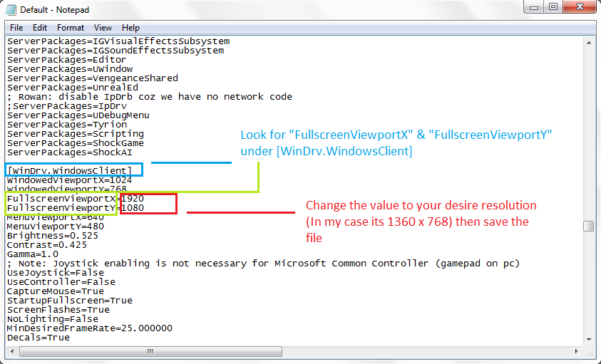Click the line ServerPackages=UDebugMenu
Image resolution: width=601 pixels, height=364 pixels.
coord(78,115)
